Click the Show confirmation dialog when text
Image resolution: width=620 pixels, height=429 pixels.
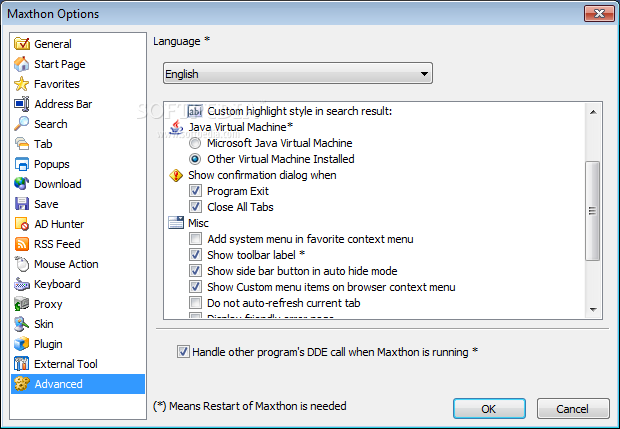click(x=262, y=175)
